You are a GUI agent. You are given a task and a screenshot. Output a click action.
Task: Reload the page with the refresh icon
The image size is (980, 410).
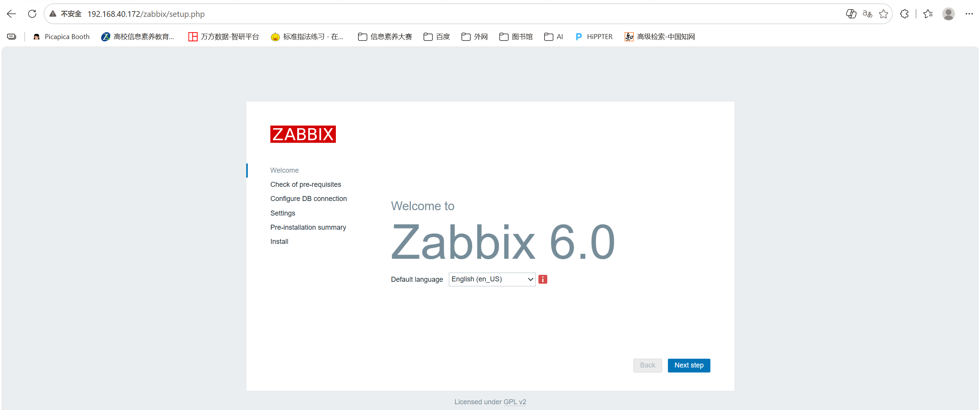[32, 14]
